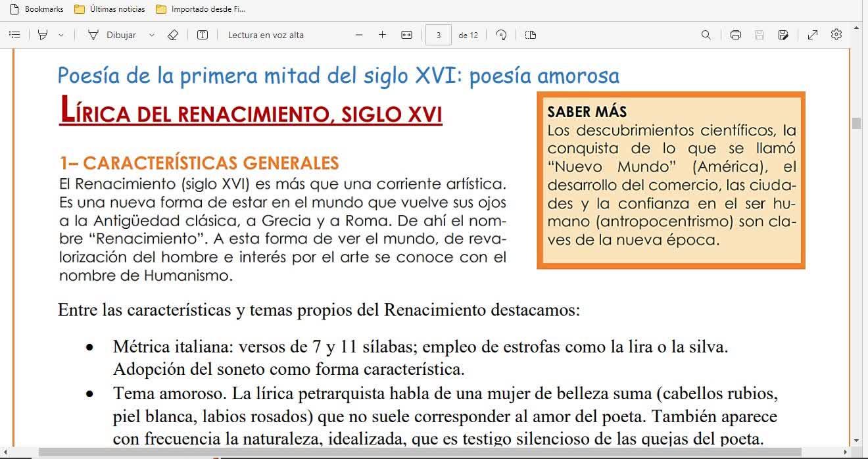The image size is (868, 459).
Task: Enter full screen mode
Action: tap(813, 35)
